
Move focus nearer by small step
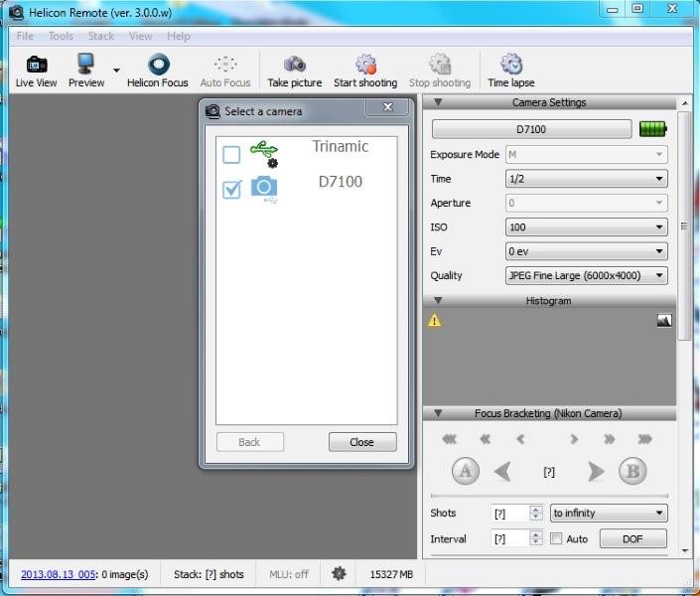(520, 439)
